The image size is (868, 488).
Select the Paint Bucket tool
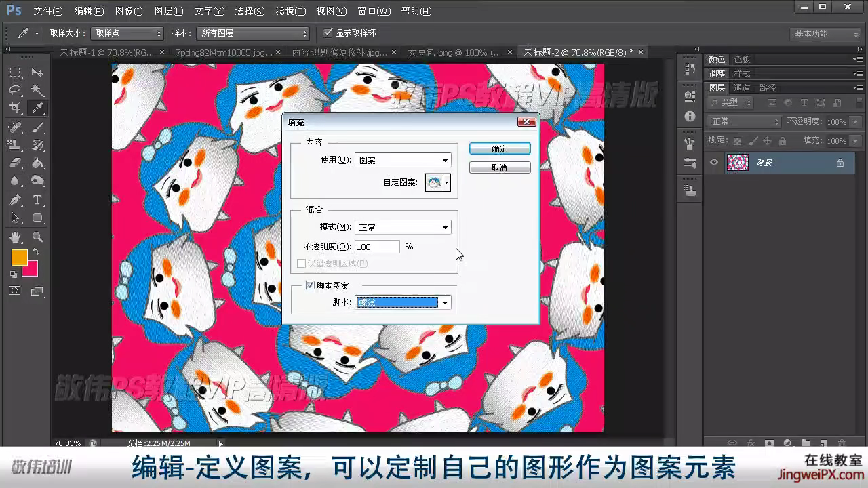pos(37,163)
